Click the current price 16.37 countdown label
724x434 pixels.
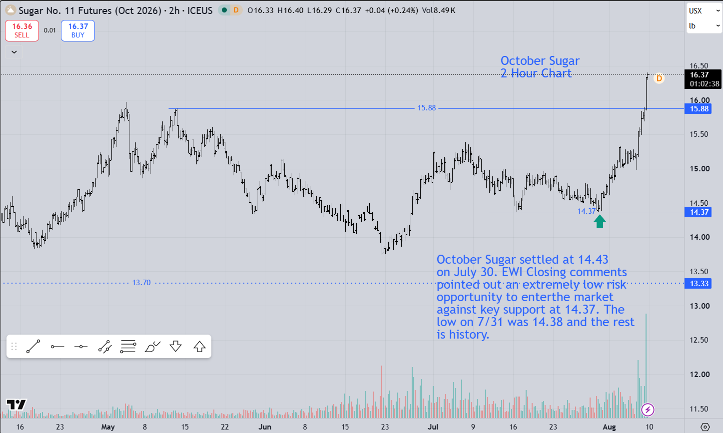point(703,79)
